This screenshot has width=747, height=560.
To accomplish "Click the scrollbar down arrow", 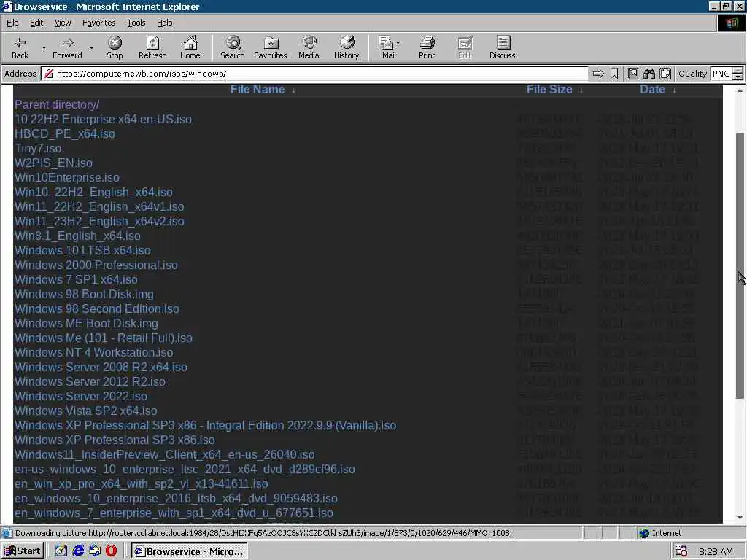I will tap(740, 518).
